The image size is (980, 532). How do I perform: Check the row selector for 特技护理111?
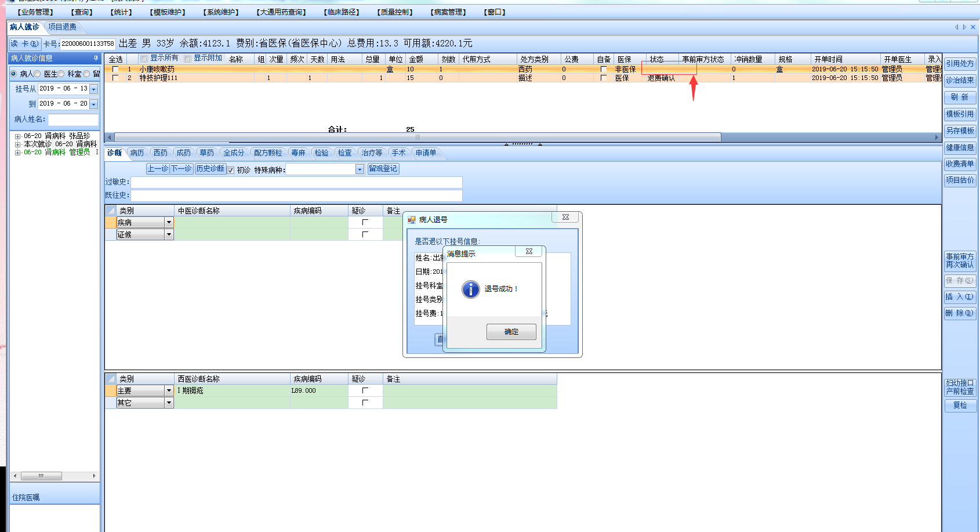coord(115,78)
